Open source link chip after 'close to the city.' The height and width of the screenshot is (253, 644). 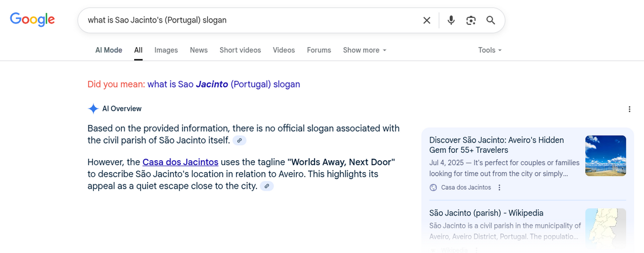pyautogui.click(x=267, y=186)
